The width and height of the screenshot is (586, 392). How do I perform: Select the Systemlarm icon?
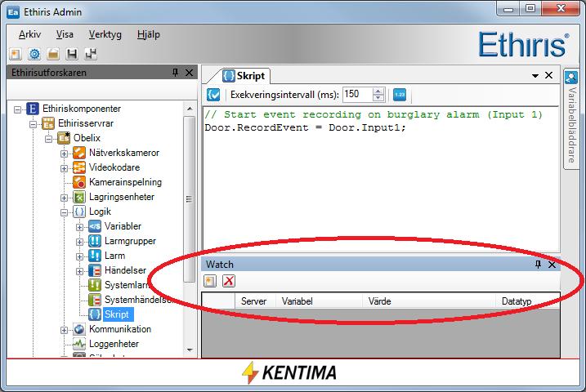click(x=95, y=285)
